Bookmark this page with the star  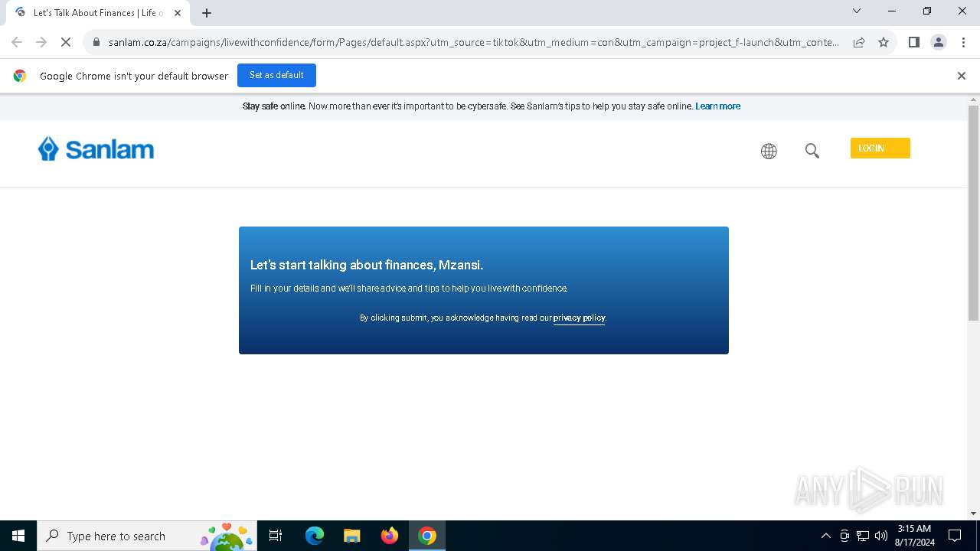(x=884, y=42)
